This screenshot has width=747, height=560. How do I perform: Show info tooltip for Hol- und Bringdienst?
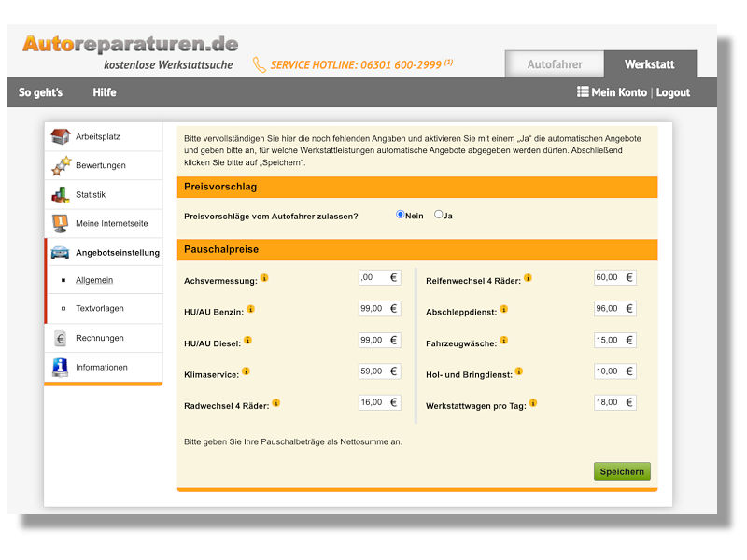519,371
